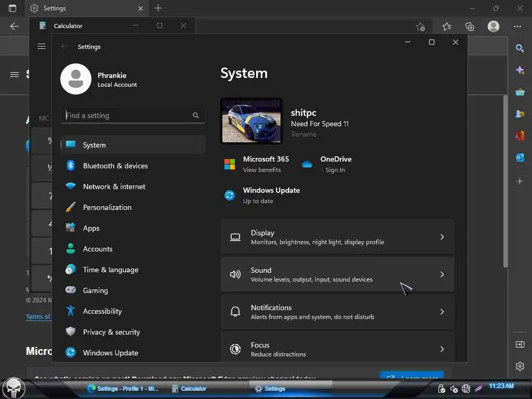Screen dimensions: 532x399
Task: Open System in the Settings sidebar
Action: coord(133,145)
